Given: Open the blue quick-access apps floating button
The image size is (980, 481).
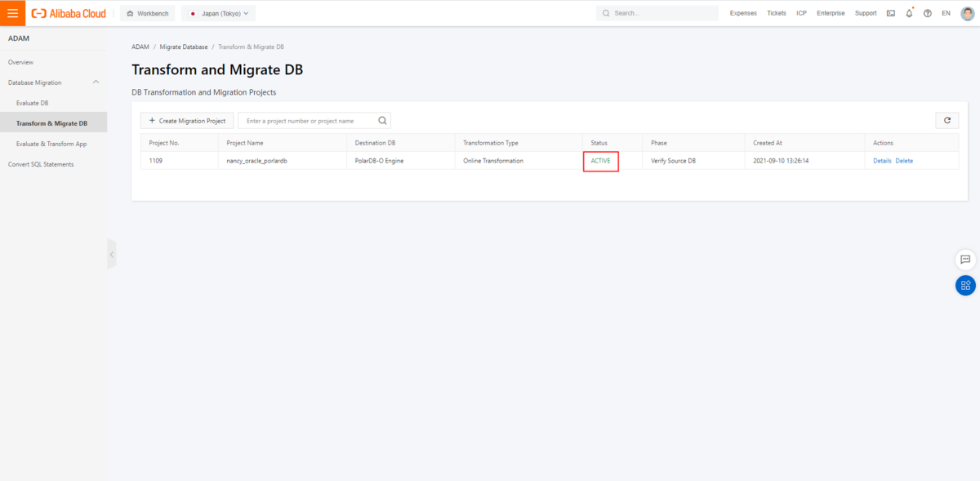Looking at the screenshot, I should coord(965,285).
